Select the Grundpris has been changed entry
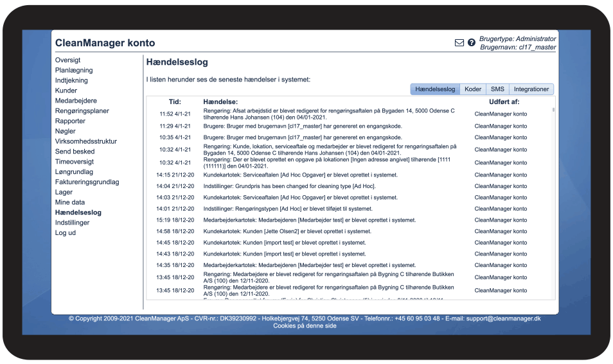This screenshot has width=613, height=364. pyautogui.click(x=289, y=186)
